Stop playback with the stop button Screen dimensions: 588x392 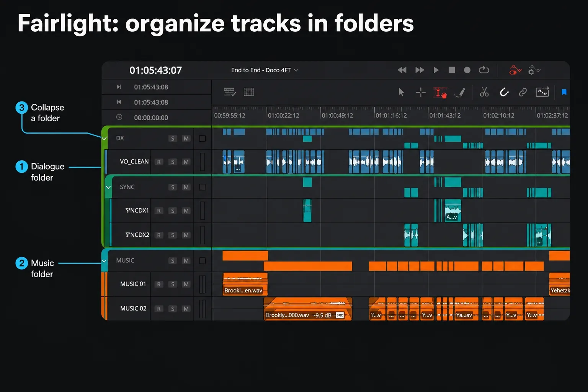pos(452,70)
